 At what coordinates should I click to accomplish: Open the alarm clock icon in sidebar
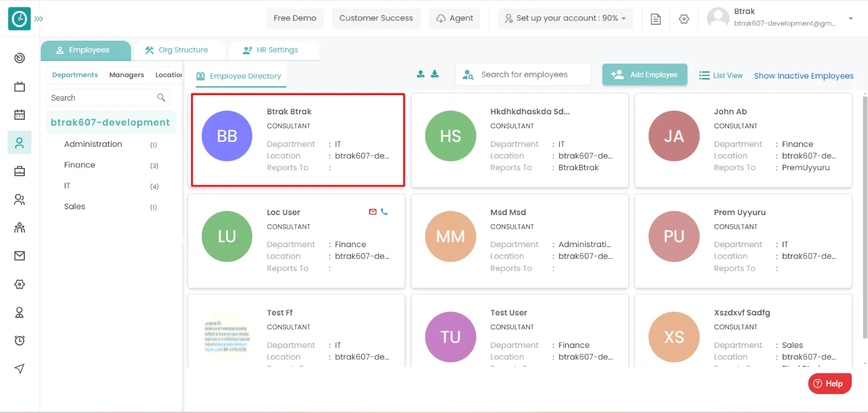[x=20, y=340]
